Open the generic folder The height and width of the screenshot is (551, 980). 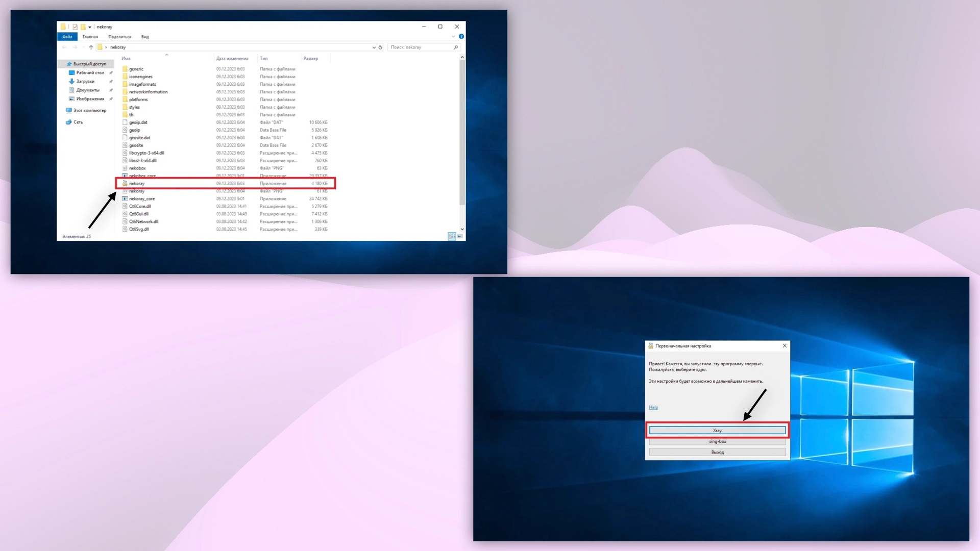tap(136, 69)
